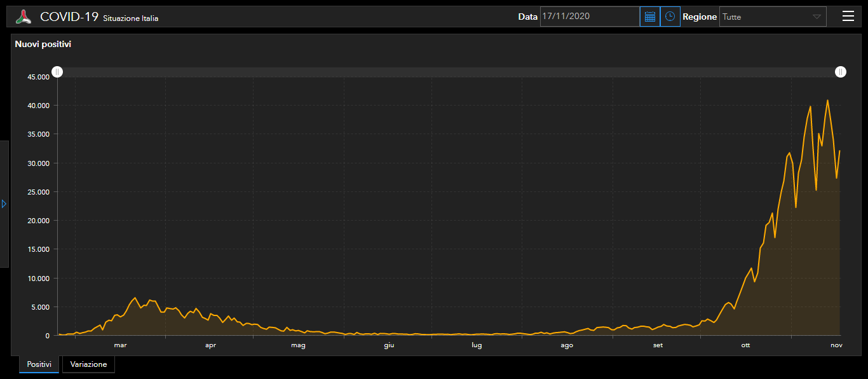
Task: Click the Data field with 17/11/2020
Action: [x=589, y=17]
